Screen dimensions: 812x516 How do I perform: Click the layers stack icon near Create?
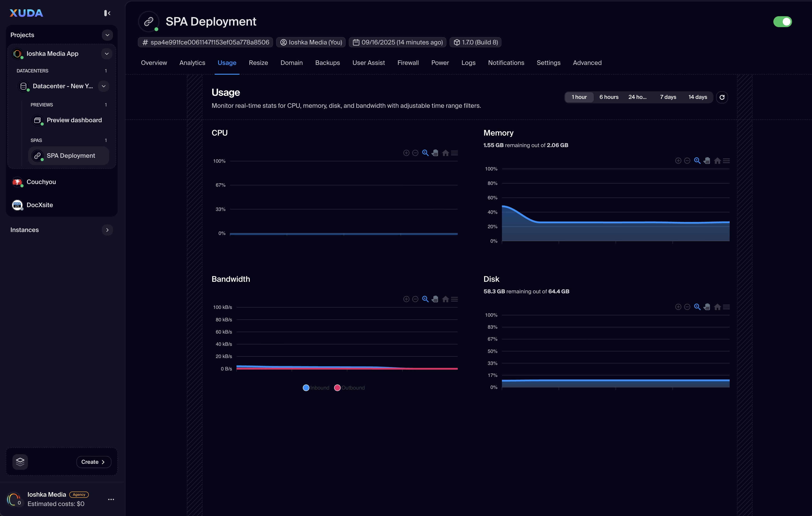coord(20,462)
